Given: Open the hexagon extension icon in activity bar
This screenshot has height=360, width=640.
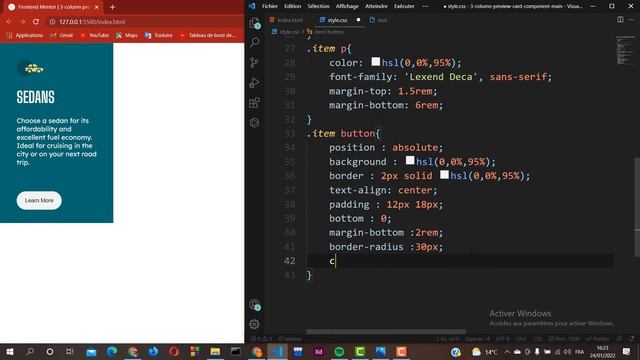Looking at the screenshot, I should pyautogui.click(x=254, y=122).
